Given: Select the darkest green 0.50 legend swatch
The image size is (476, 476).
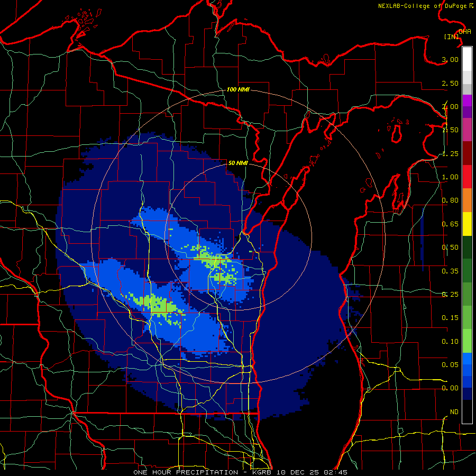Looking at the screenshot, I should pyautogui.click(x=467, y=248).
